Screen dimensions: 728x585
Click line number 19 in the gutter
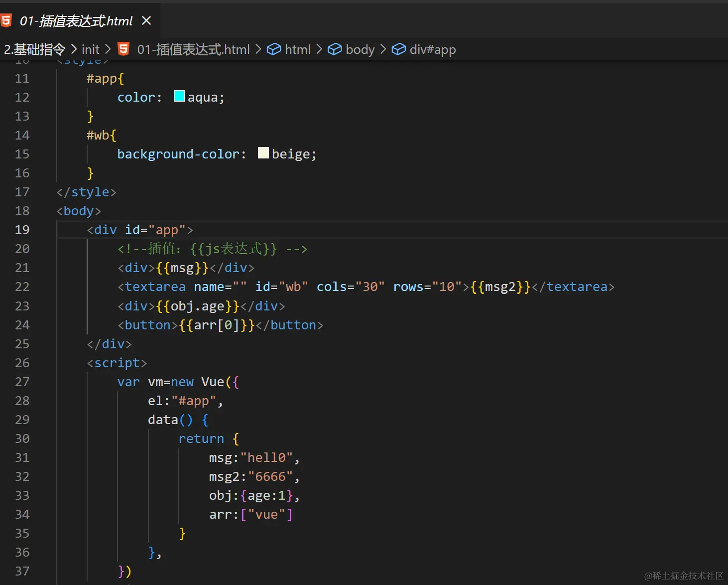coord(22,230)
